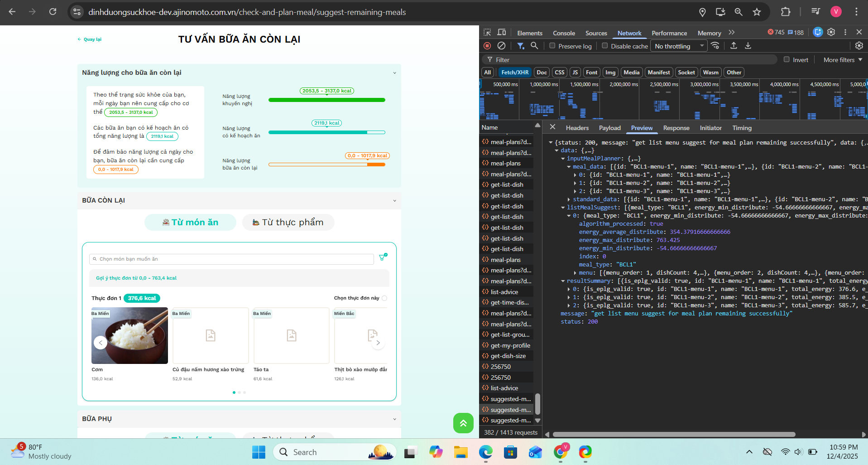This screenshot has height=465, width=868.
Task: Click the zoom magnifier icon in address bar
Action: pyautogui.click(x=739, y=12)
